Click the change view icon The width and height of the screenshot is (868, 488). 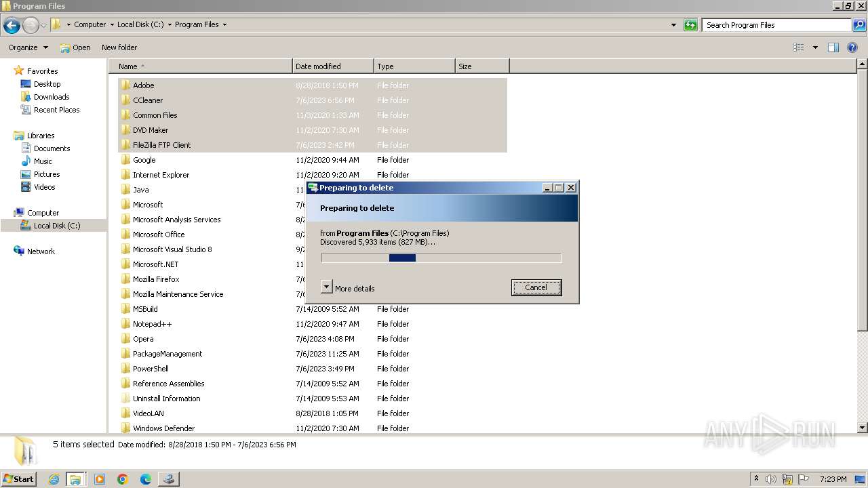(x=799, y=47)
